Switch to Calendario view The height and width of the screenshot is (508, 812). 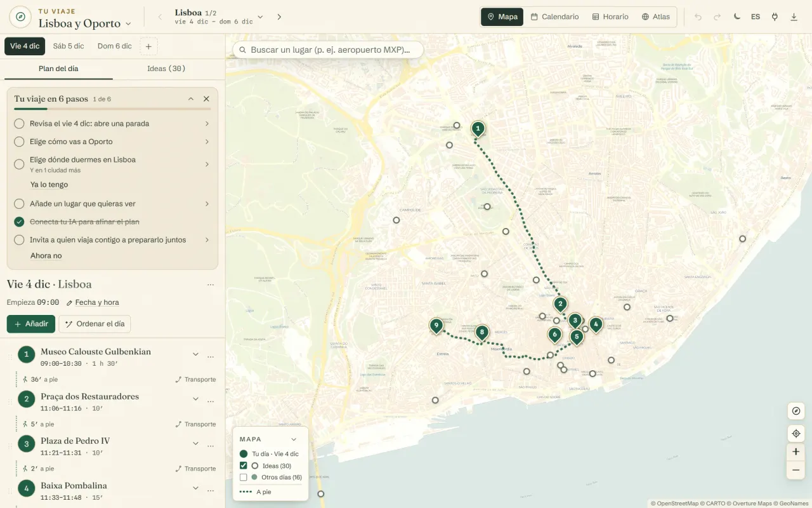click(555, 17)
